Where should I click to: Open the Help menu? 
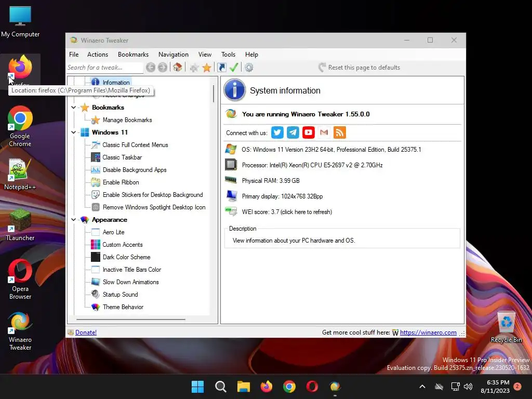coord(252,54)
